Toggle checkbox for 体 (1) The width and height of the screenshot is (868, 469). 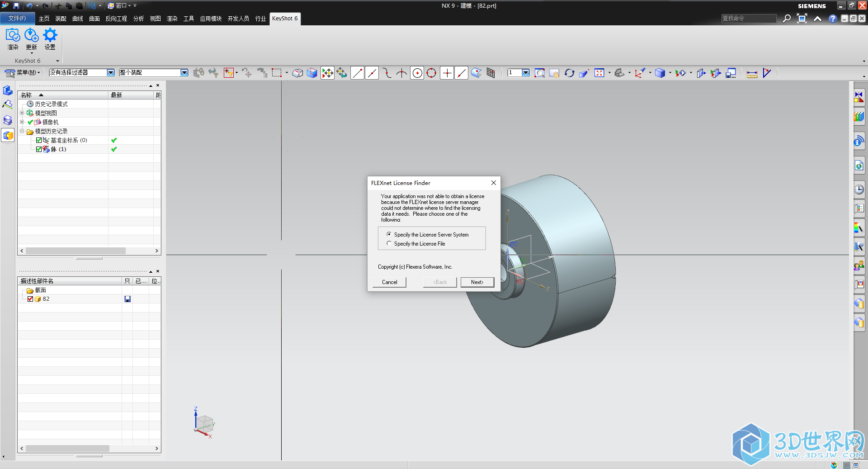[x=39, y=149]
